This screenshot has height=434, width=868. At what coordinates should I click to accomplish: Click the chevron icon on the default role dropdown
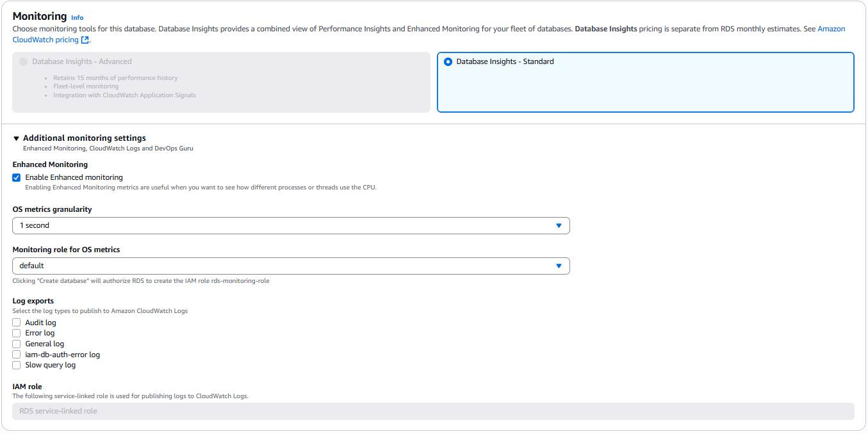[x=559, y=266]
